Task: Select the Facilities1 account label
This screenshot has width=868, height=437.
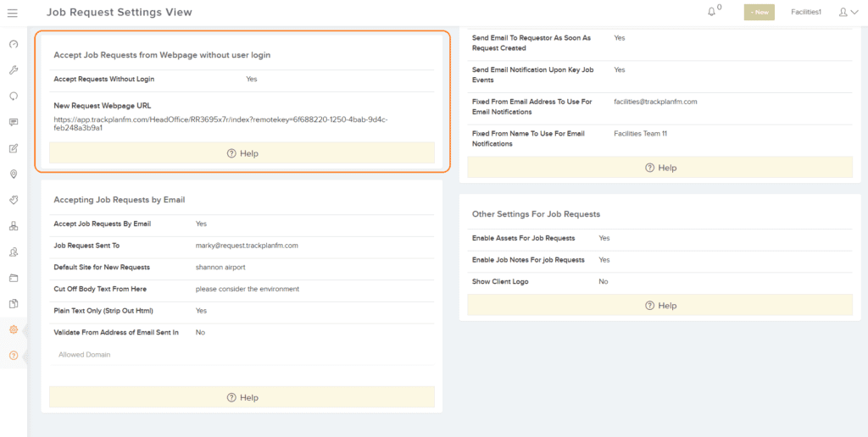Action: click(806, 12)
